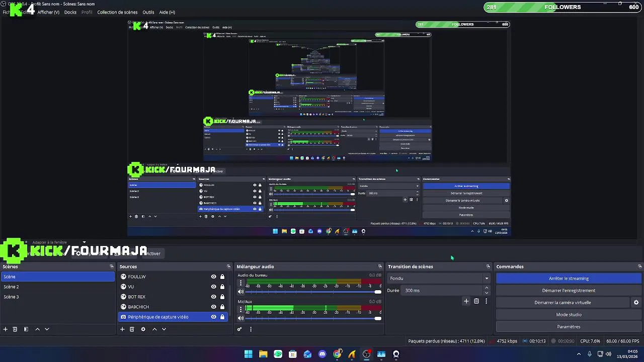This screenshot has height=362, width=644.
Task: Open Mic/Aux three-dot options
Action: (240, 310)
